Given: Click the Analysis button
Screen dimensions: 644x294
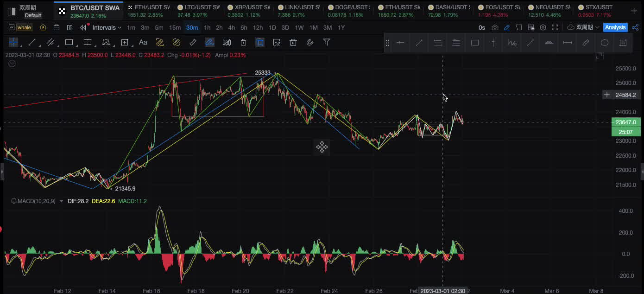Looking at the screenshot, I should pos(615,28).
